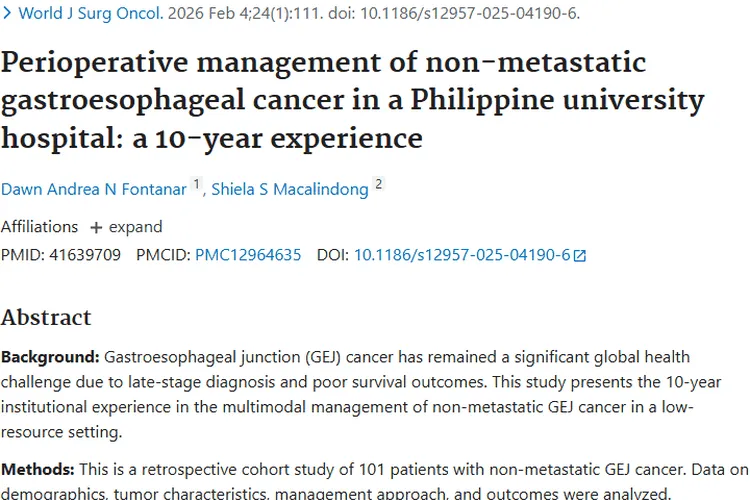This screenshot has height=500, width=750.
Task: Open author Dawn Andrea N Fontanar's link
Action: 93,189
